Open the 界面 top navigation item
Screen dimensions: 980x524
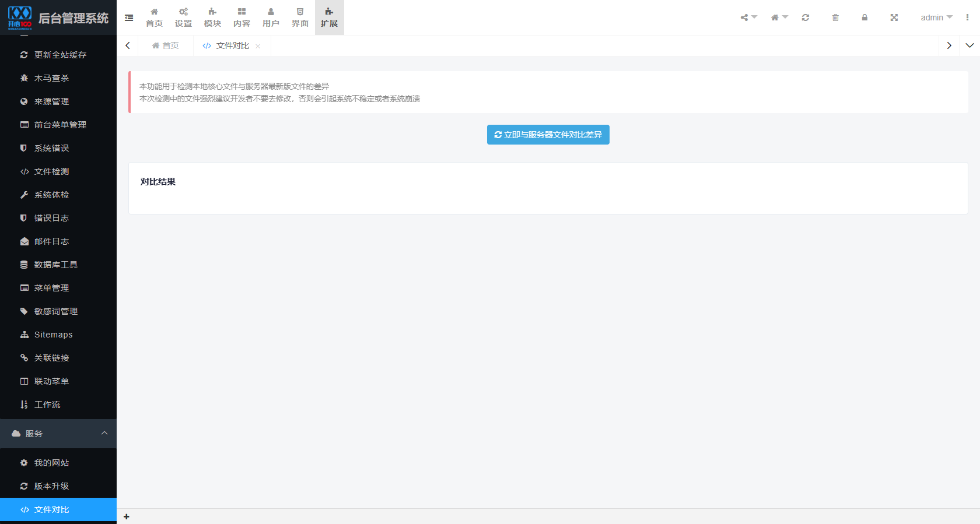(x=300, y=17)
